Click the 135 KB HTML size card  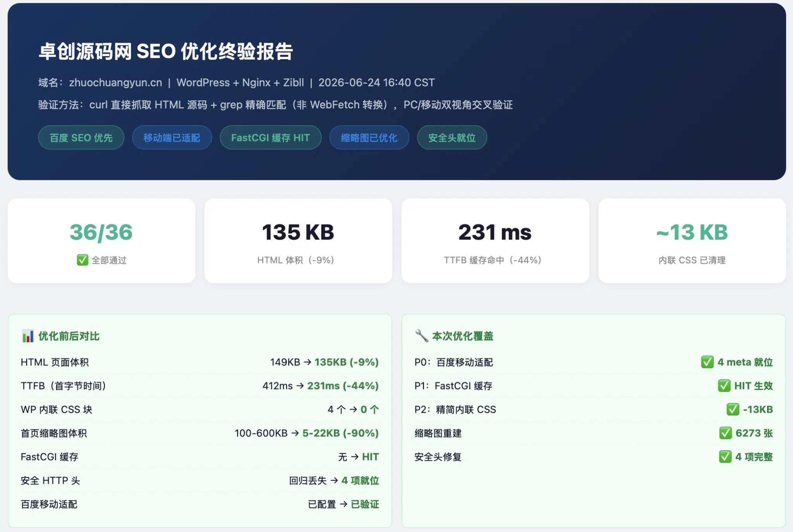click(298, 241)
